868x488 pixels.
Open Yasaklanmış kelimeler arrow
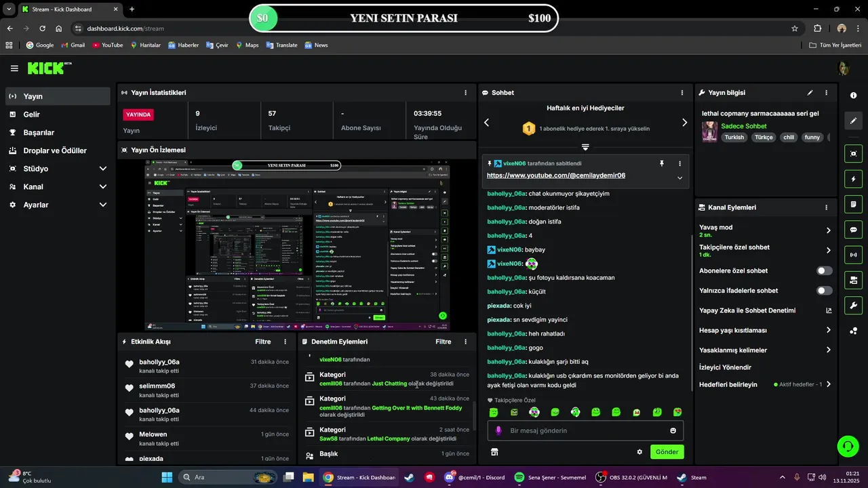click(828, 350)
